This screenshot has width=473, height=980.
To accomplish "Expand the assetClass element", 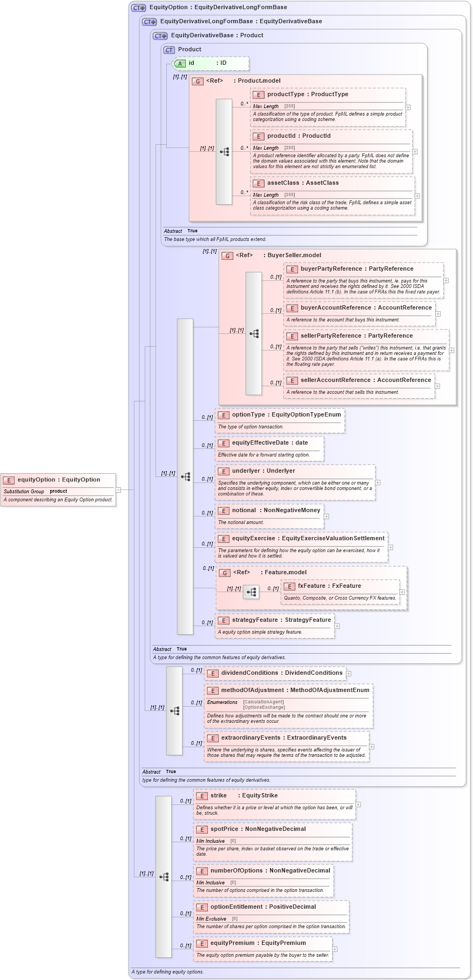I will click(417, 196).
